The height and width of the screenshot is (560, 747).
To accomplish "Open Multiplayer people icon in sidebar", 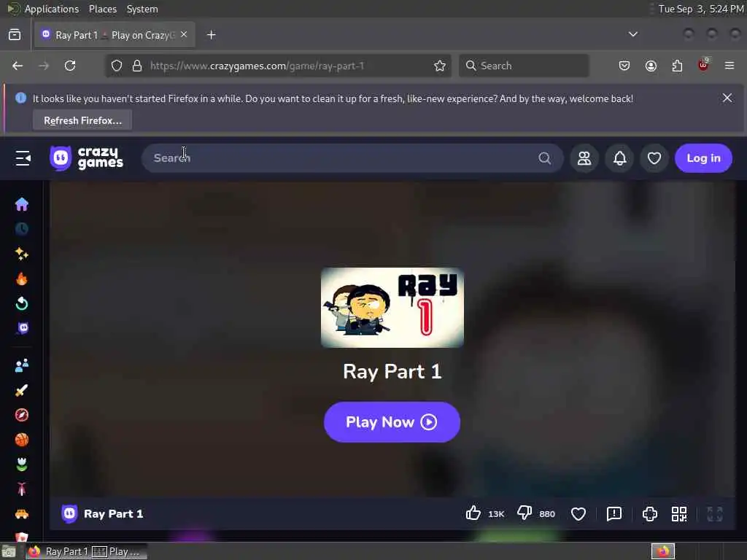I will click(22, 366).
